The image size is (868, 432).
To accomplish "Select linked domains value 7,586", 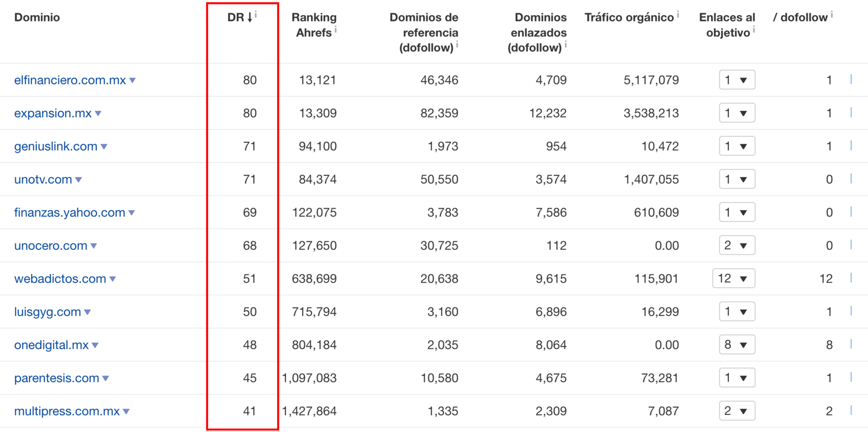I will pos(551,212).
